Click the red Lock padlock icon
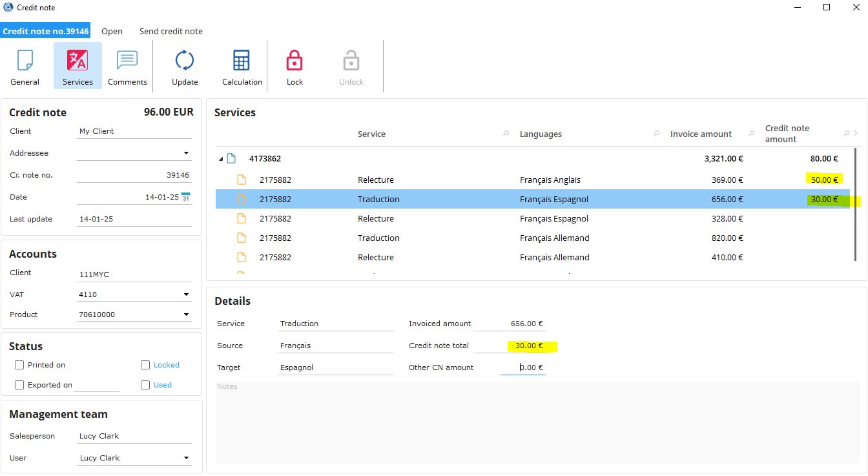 pos(294,61)
